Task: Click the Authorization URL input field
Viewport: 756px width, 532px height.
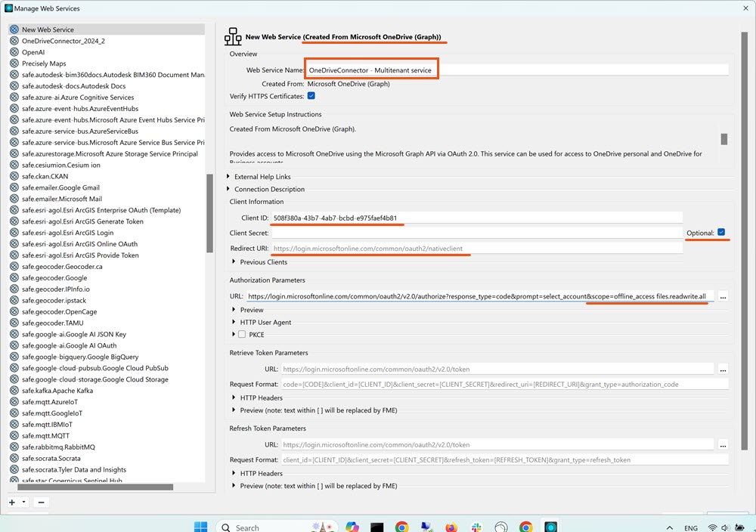Action: click(480, 296)
